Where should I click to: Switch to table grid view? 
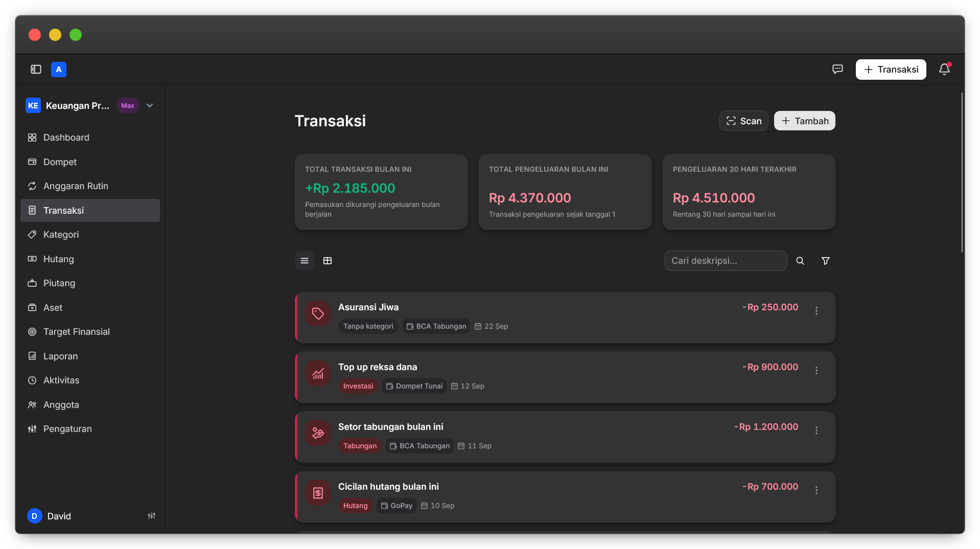(328, 261)
